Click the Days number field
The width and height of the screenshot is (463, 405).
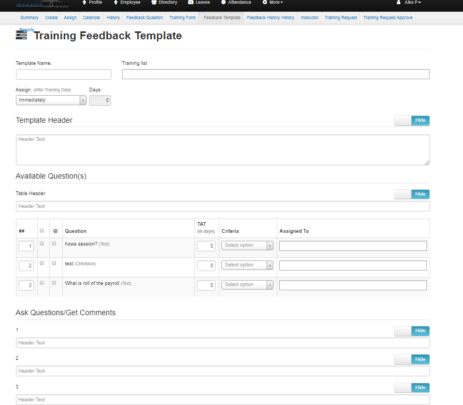click(x=100, y=100)
